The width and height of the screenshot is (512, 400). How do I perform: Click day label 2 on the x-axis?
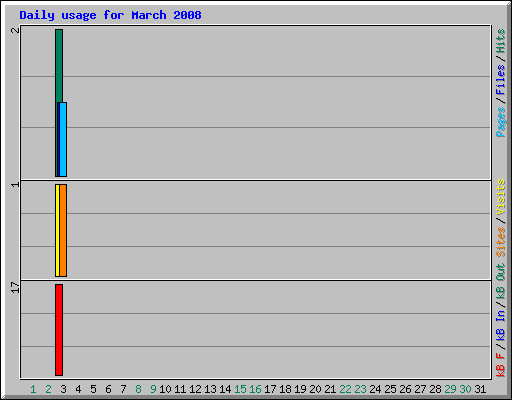point(48,389)
